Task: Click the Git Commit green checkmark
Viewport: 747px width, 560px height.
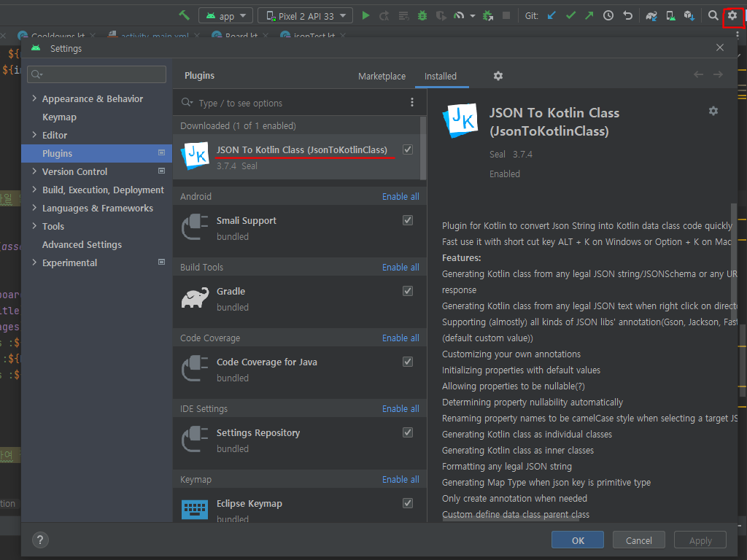Action: pos(570,16)
